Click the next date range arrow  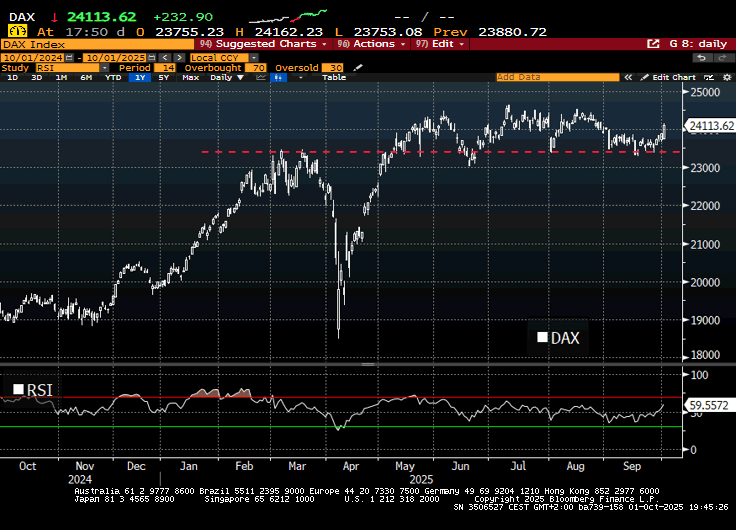click(180, 56)
